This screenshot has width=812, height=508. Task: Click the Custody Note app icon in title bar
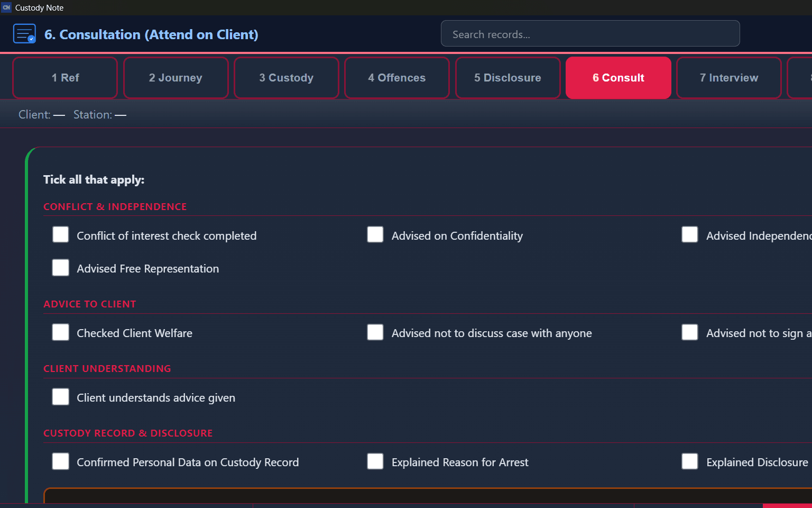tap(6, 7)
